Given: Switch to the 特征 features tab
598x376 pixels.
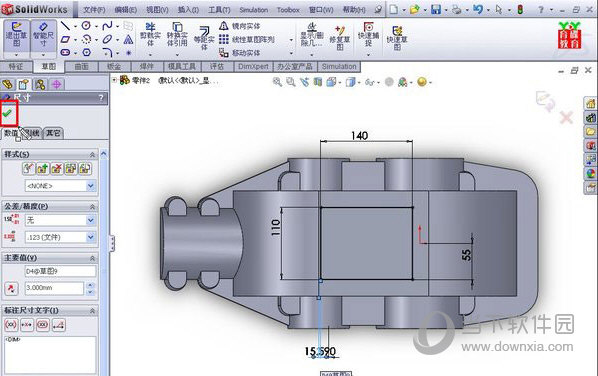Looking at the screenshot, I should point(16,66).
